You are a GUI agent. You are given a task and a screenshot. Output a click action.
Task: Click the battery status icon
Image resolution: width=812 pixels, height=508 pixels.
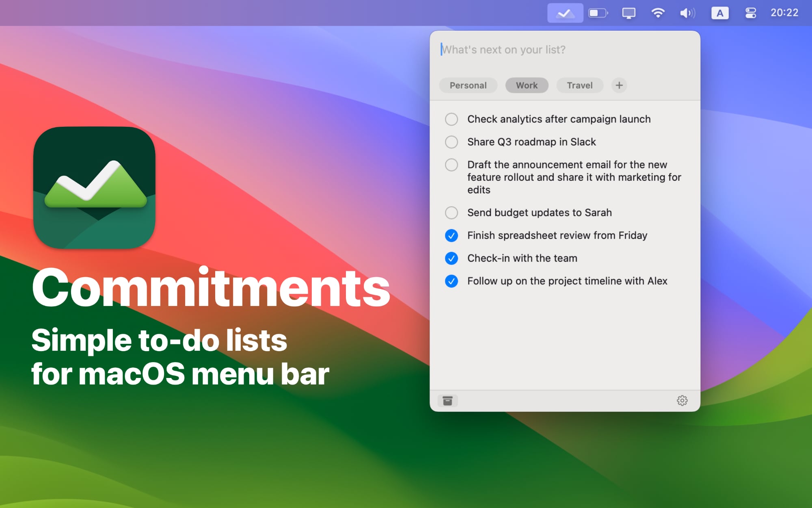tap(598, 13)
